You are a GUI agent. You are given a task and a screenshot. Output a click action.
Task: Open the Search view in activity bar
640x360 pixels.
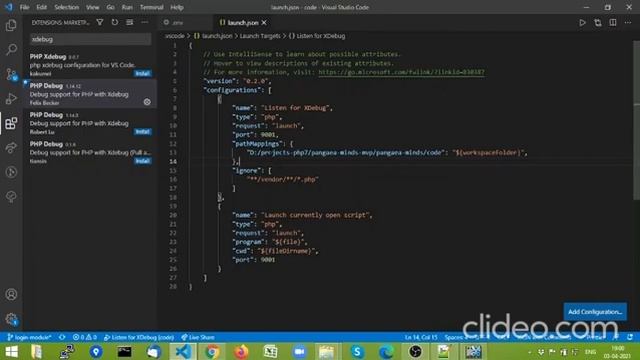(x=11, y=50)
